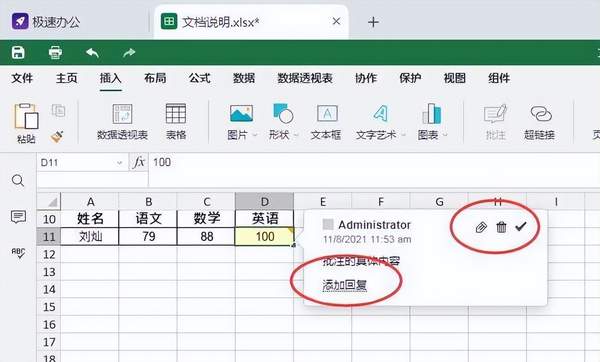
Task: Click the cell containing 刘灿
Action: tap(90, 236)
